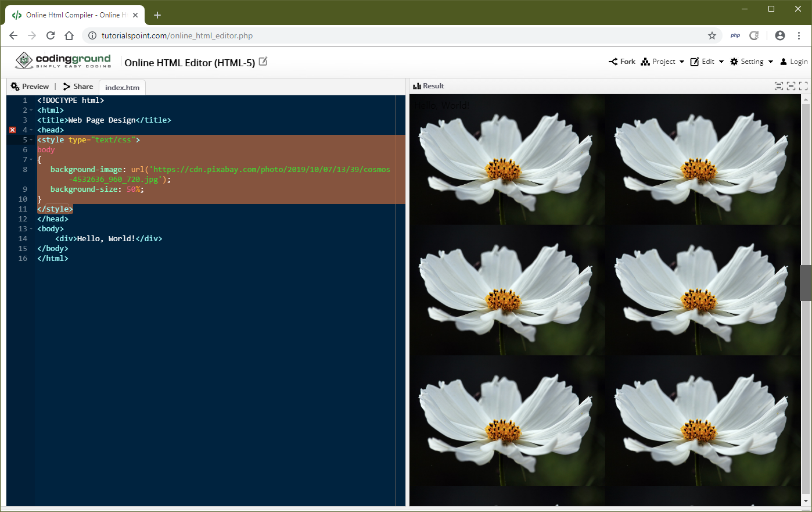Screen dimensions: 812x512
Task: Click the Result scrollbar down arrow
Action: click(806, 500)
